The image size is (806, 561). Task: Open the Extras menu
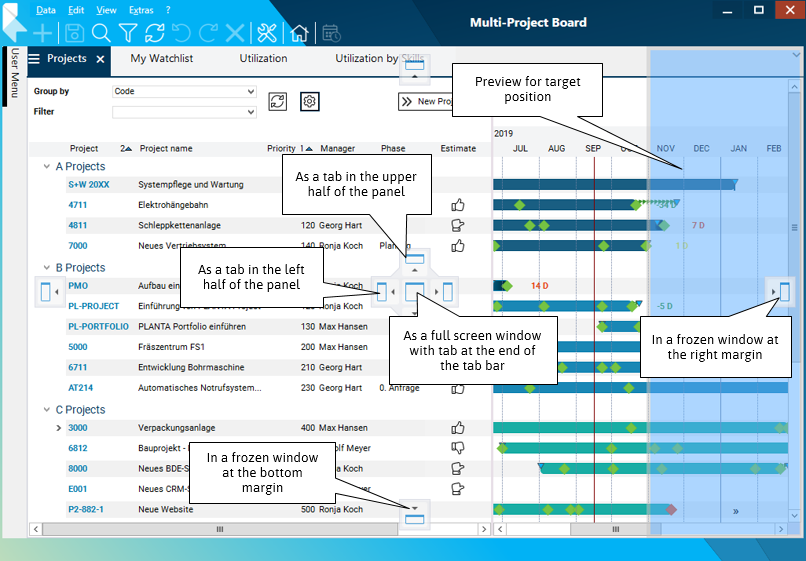[x=141, y=10]
